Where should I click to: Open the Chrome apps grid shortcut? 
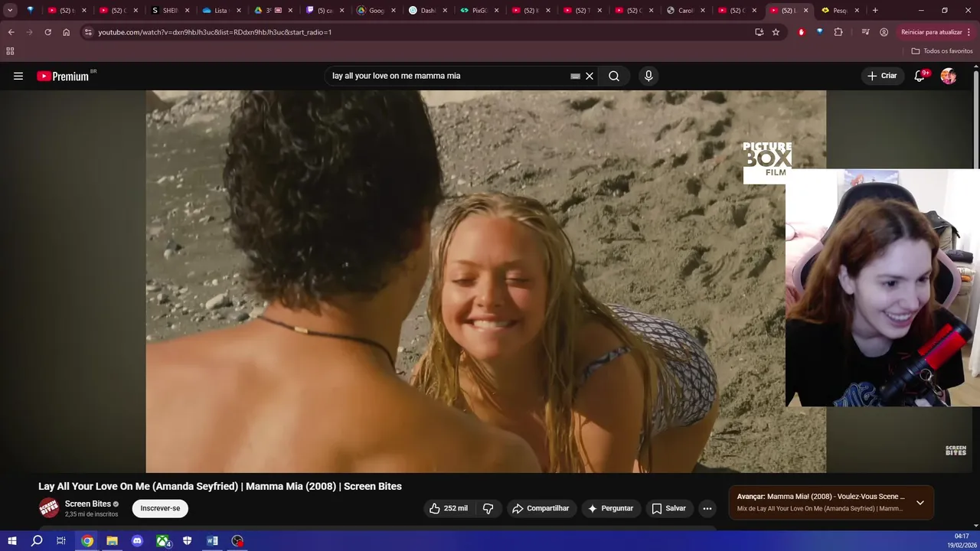(x=10, y=51)
